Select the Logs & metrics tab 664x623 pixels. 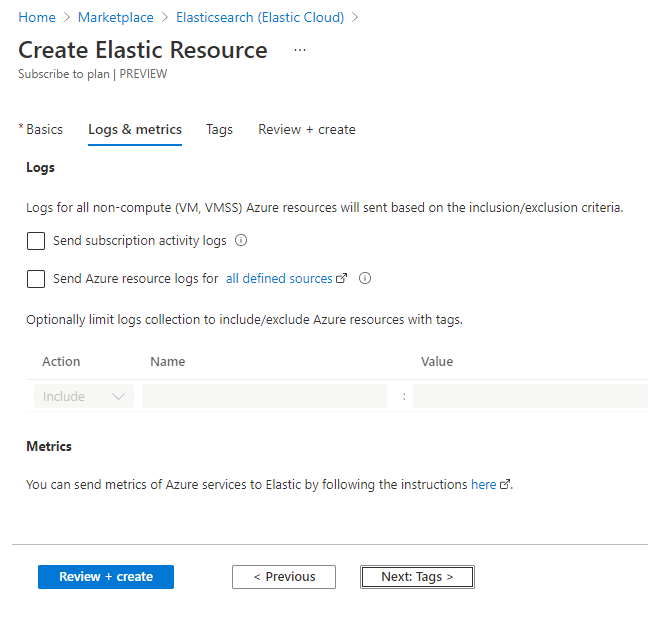click(135, 130)
